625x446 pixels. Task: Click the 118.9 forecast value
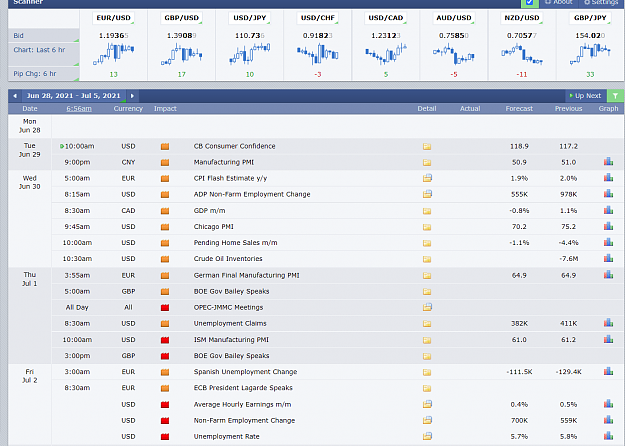point(519,146)
